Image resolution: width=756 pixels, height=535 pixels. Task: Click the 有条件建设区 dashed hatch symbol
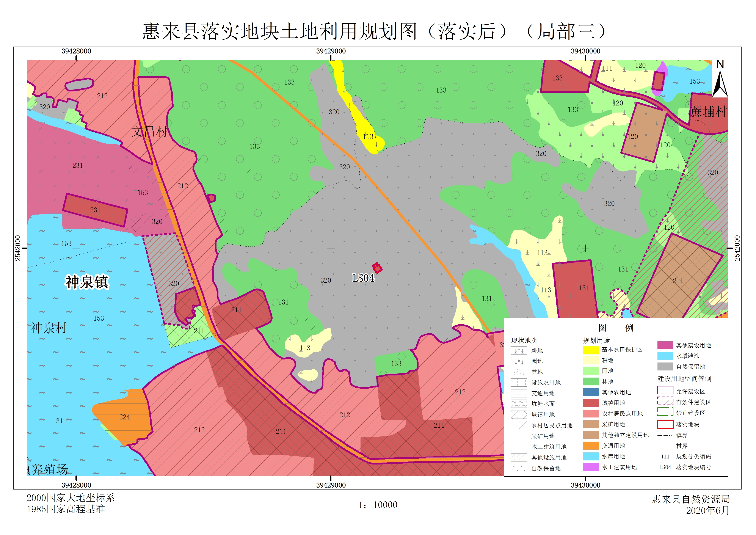(x=665, y=401)
